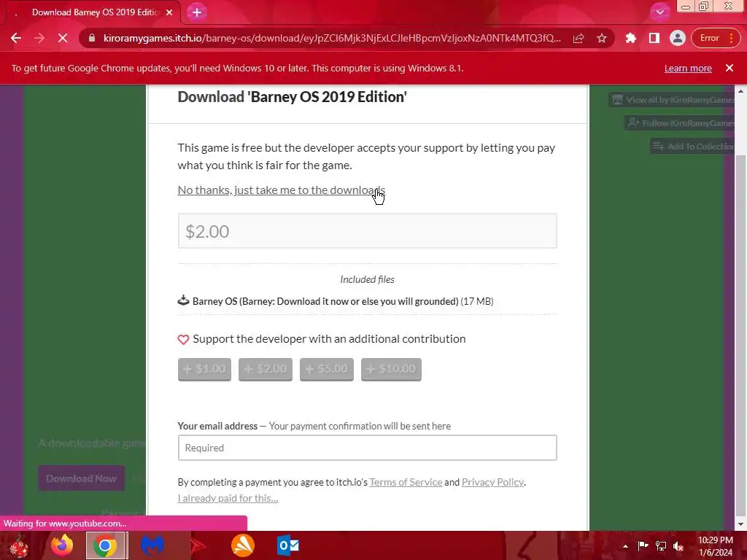The width and height of the screenshot is (747, 560).
Task: Click the address bar URL
Action: click(332, 38)
